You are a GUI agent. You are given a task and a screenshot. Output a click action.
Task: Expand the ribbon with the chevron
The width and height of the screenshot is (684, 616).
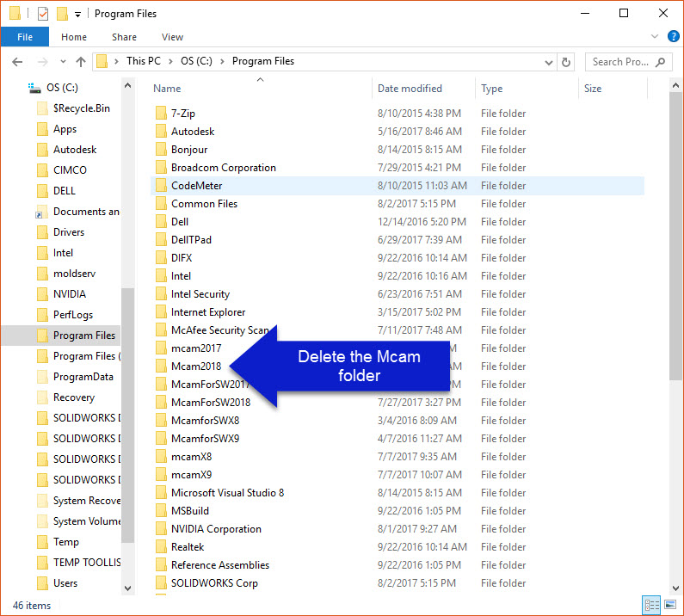click(x=655, y=36)
